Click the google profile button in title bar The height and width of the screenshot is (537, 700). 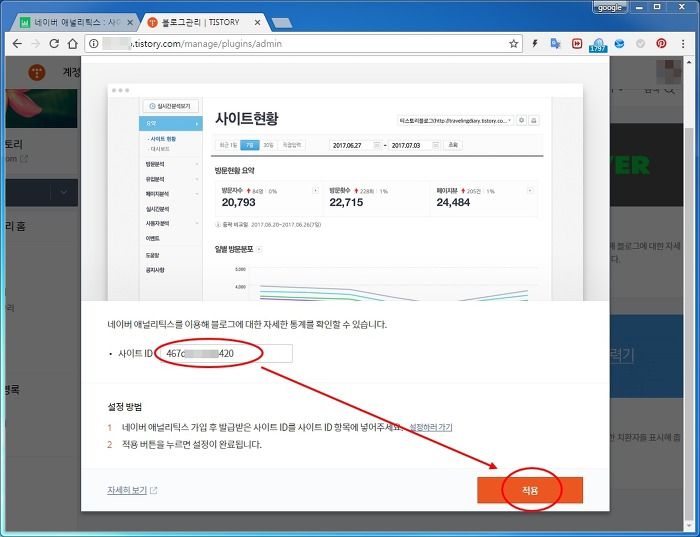pos(609,8)
